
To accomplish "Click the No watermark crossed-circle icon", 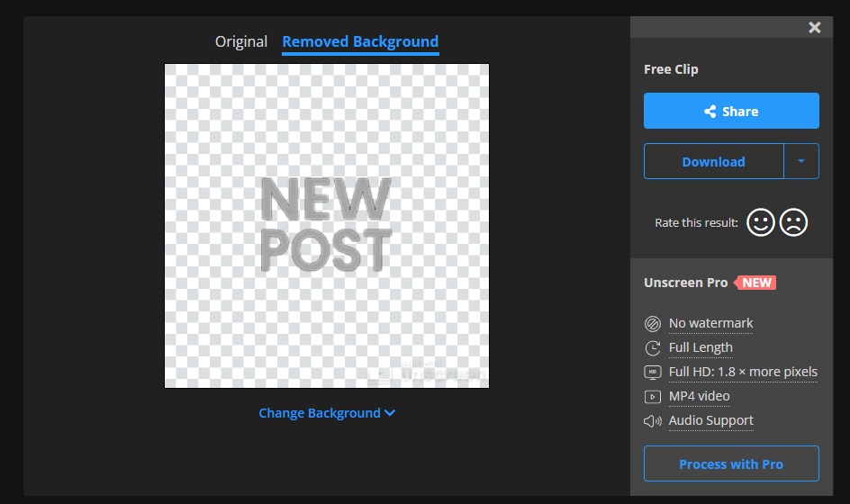I will click(x=653, y=323).
